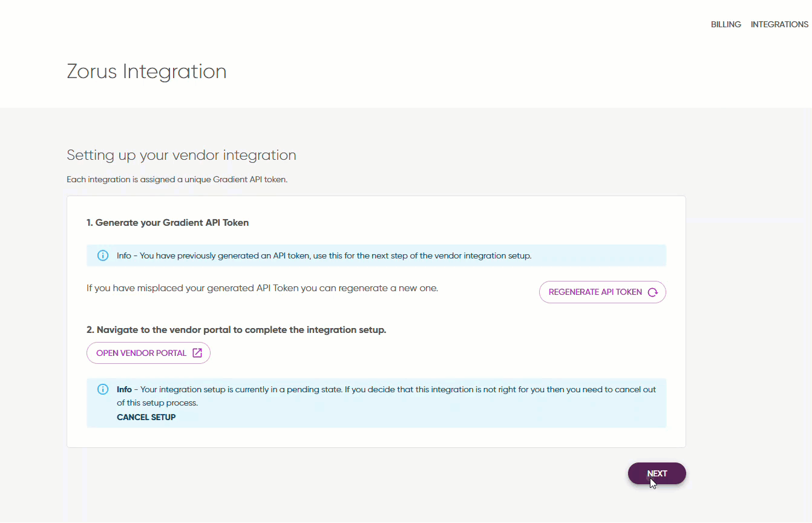
Task: Click the 'Setting up your vendor integration' heading
Action: (x=182, y=156)
